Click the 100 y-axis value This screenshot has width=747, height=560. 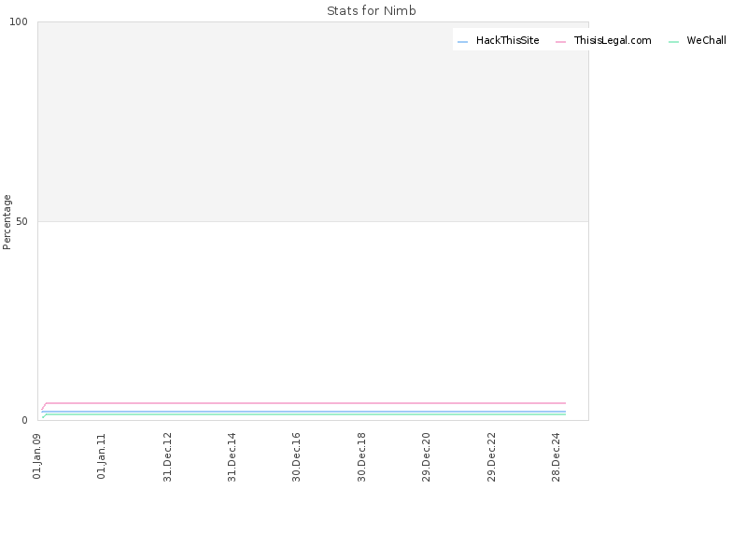coord(19,21)
